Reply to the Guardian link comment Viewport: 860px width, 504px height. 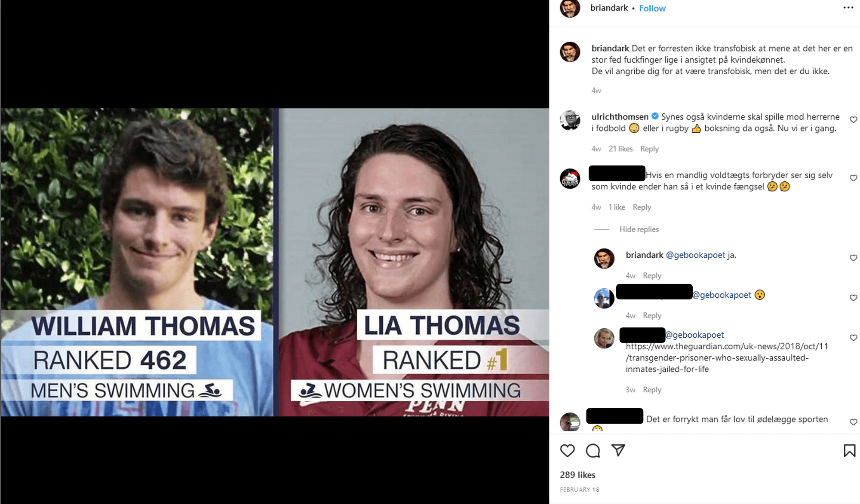[x=652, y=390]
